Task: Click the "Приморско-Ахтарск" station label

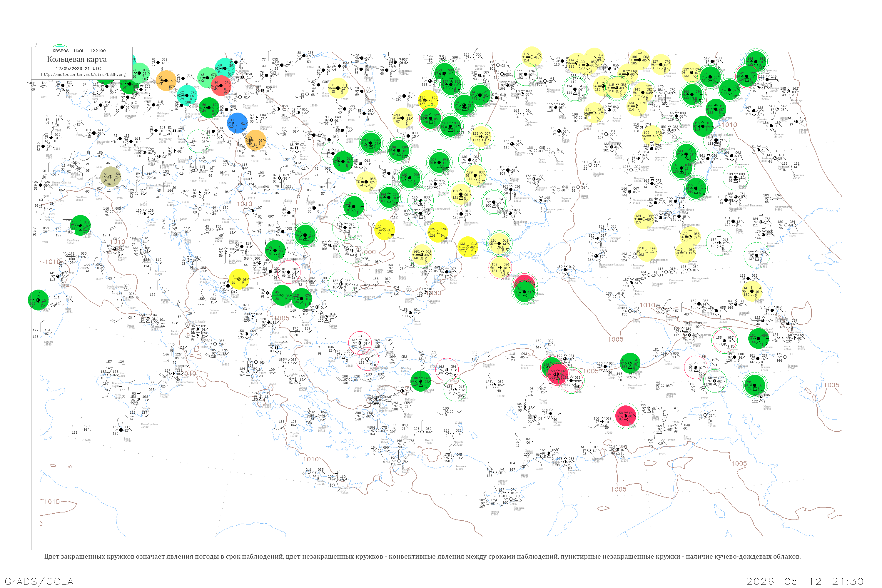Action: coord(611,265)
